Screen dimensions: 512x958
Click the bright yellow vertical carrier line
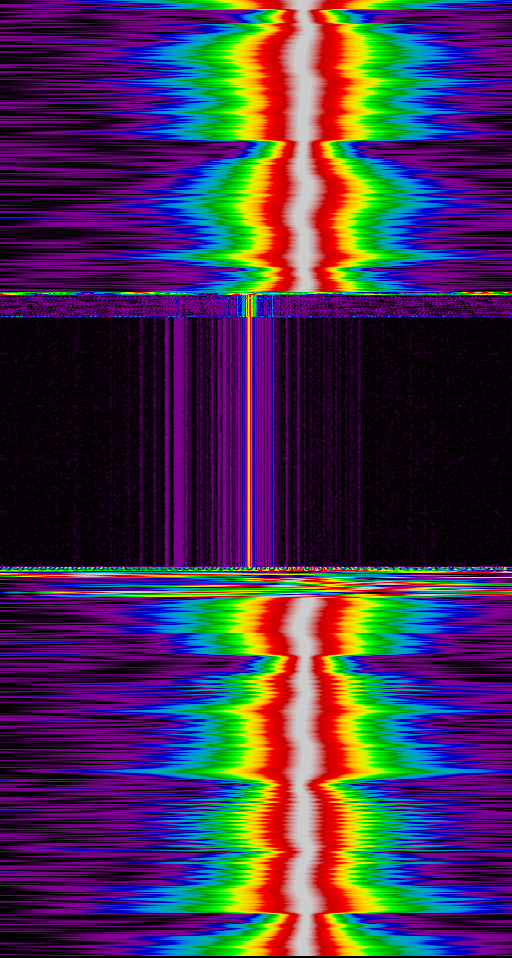[x=249, y=440]
